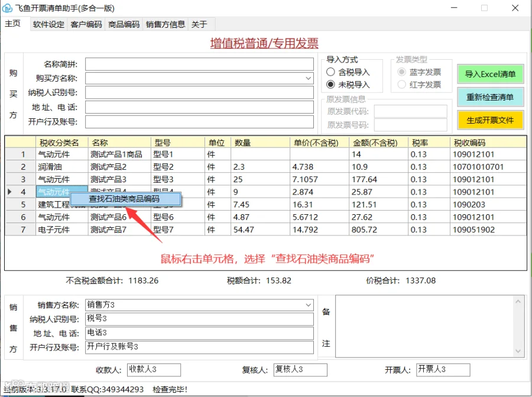Expand the 购买方名称 dropdown
The width and height of the screenshot is (532, 397).
[x=308, y=79]
